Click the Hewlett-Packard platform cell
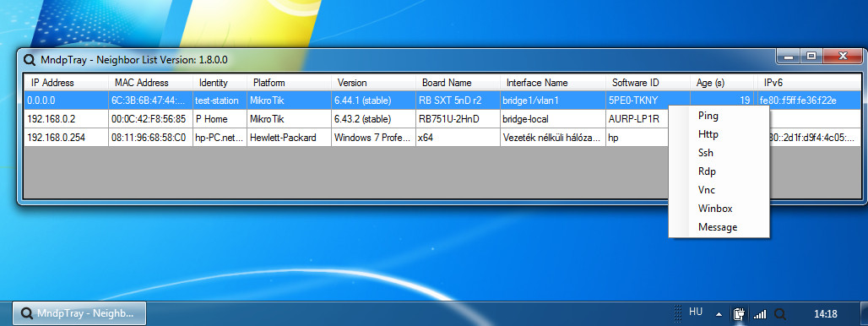Image resolution: width=868 pixels, height=326 pixels. pos(289,138)
